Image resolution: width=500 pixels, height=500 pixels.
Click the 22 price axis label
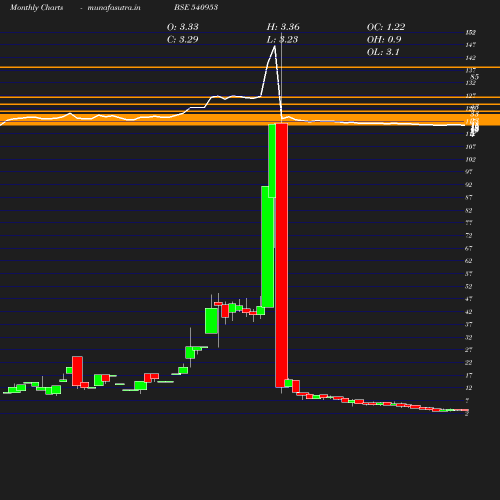click(x=469, y=363)
